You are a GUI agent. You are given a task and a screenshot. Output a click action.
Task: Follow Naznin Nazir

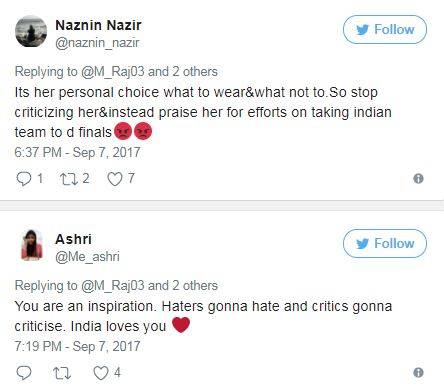click(385, 30)
